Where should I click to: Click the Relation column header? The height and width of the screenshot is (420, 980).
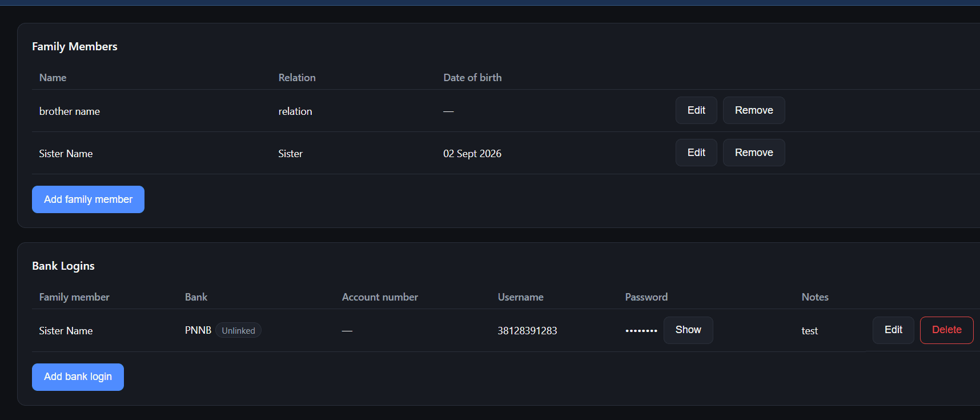[x=297, y=78]
